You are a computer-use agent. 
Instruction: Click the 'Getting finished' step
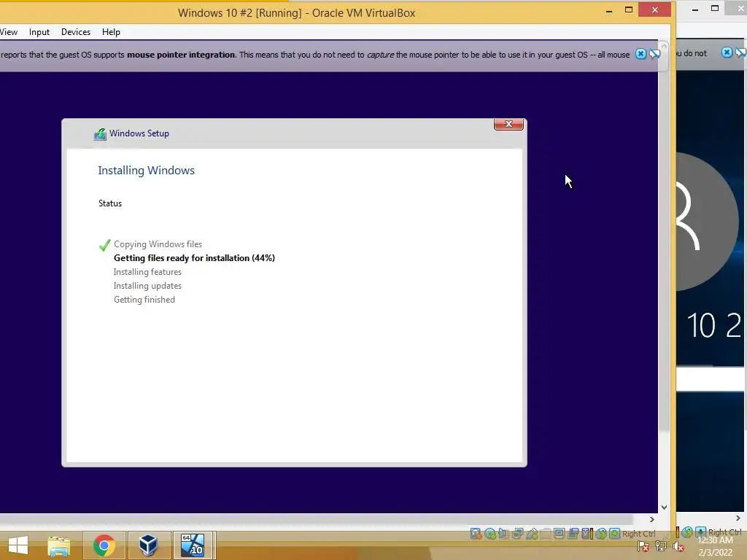144,300
